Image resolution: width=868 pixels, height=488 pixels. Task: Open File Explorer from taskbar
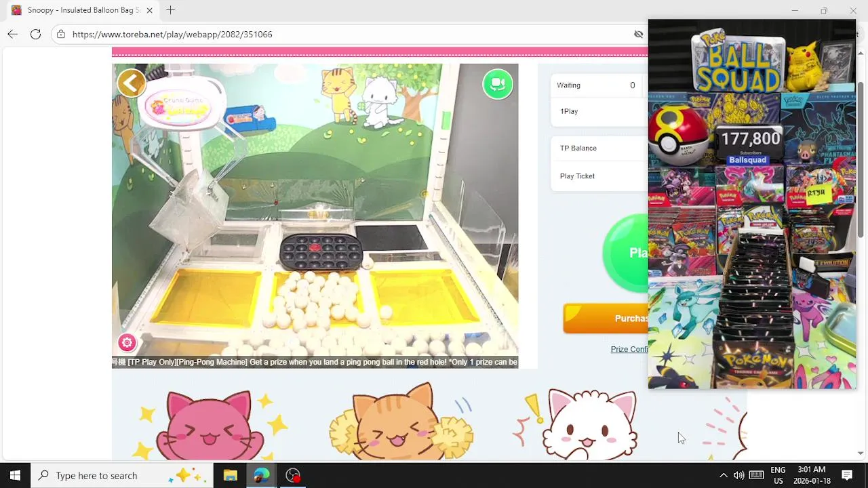coord(230,475)
